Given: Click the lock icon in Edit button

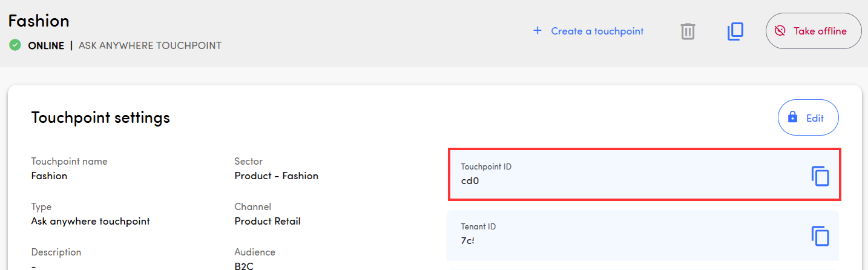Looking at the screenshot, I should pos(792,117).
